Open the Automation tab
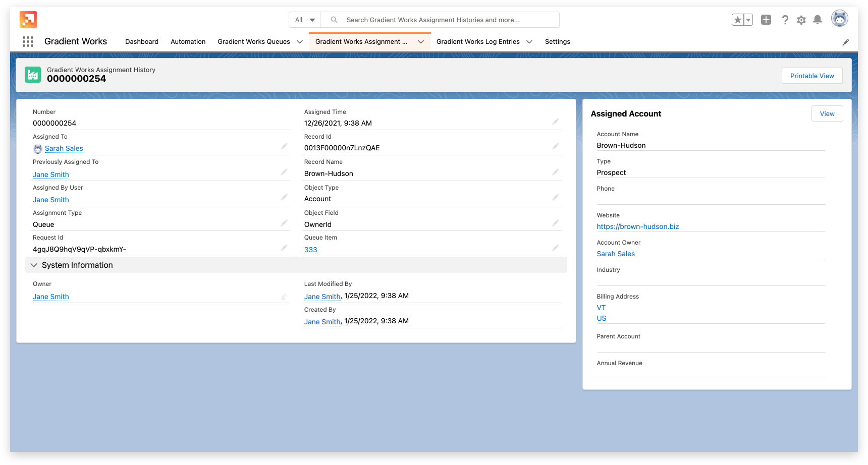This screenshot has width=868, height=465. (x=188, y=42)
